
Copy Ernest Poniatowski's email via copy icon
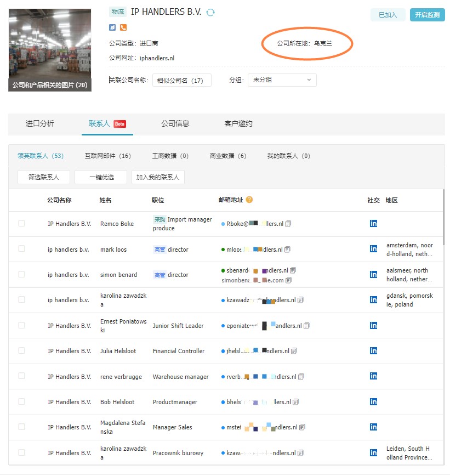[x=306, y=326]
